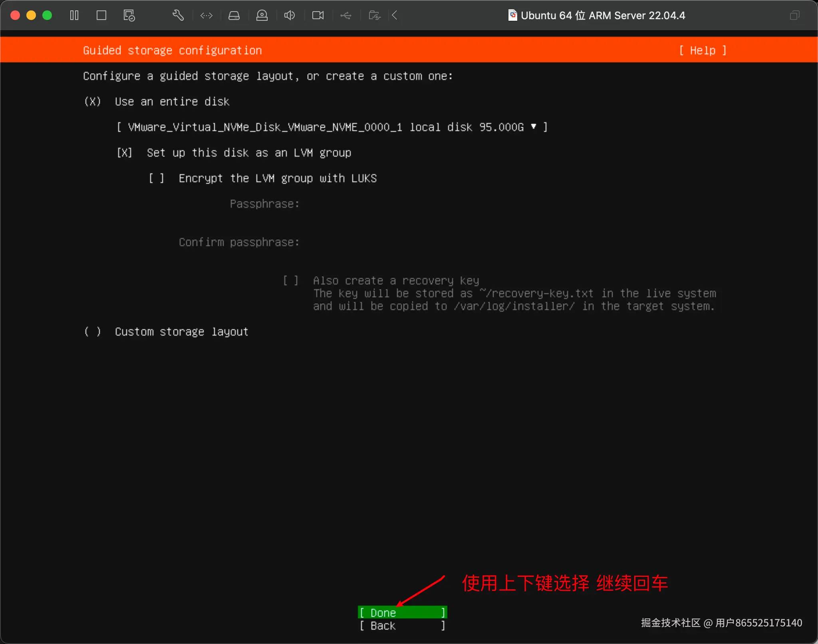This screenshot has width=818, height=644.
Task: Pause the virtual machine
Action: point(74,15)
